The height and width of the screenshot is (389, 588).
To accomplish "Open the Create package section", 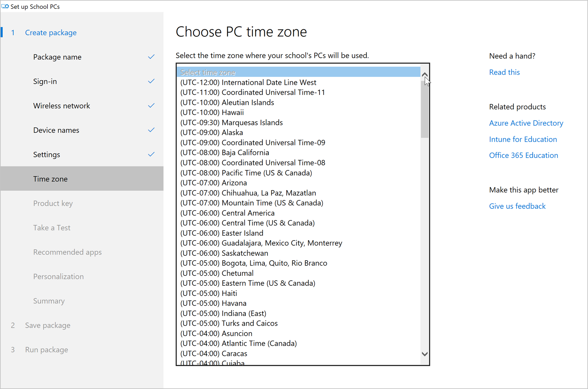I will (x=51, y=33).
